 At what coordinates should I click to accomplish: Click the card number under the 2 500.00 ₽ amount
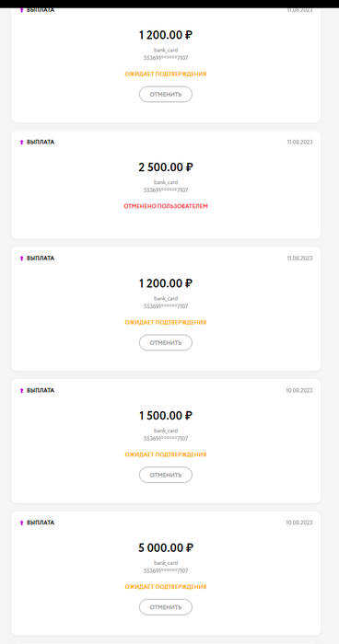166,190
